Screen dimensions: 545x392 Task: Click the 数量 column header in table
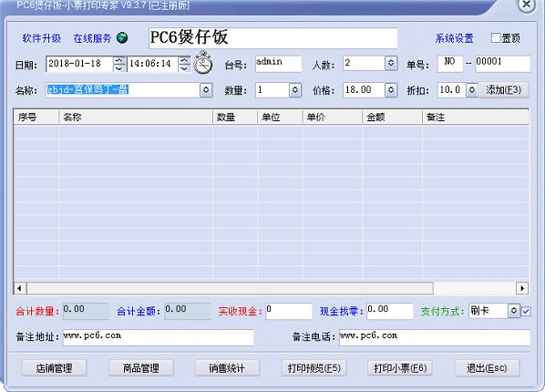(235, 118)
